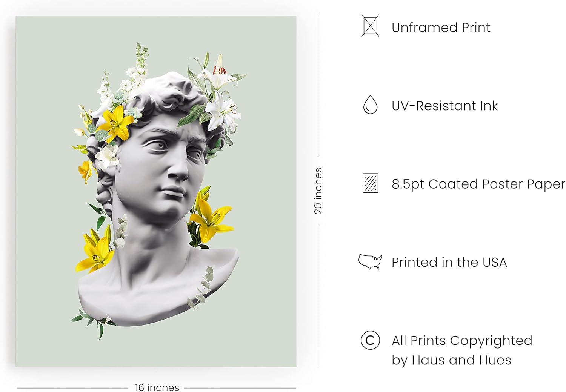Click the "by Haus and Hues" text

(451, 360)
